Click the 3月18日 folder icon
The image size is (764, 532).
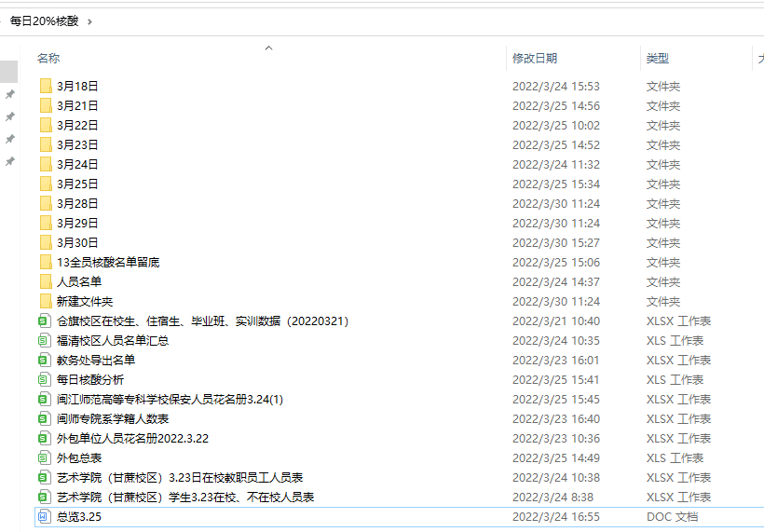pyautogui.click(x=45, y=86)
